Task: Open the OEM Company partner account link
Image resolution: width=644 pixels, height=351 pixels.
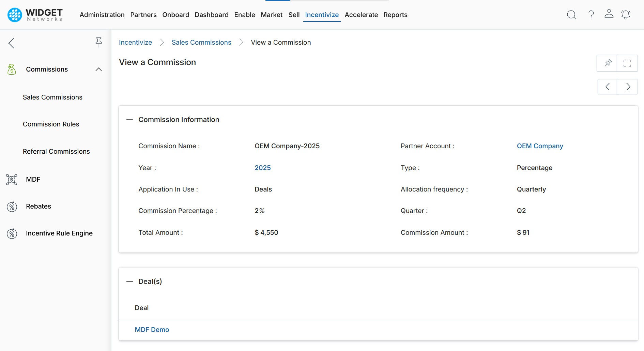Action: point(540,146)
